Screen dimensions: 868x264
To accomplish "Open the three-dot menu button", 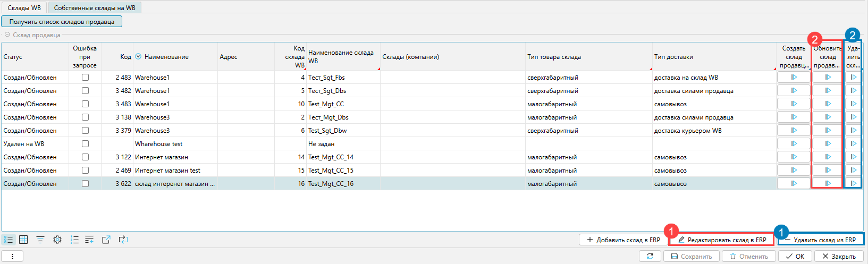I will pyautogui.click(x=13, y=256).
